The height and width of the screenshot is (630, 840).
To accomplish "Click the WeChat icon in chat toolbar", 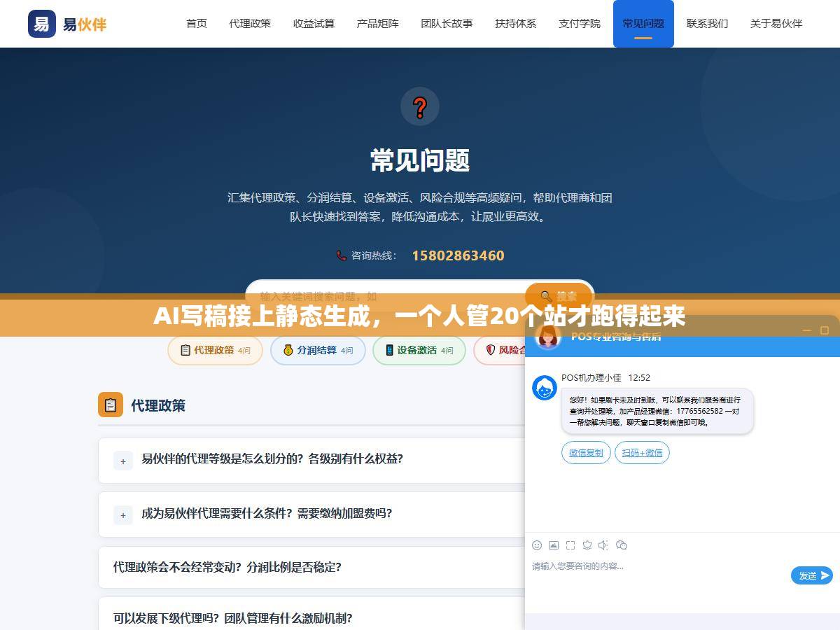I will (x=622, y=545).
